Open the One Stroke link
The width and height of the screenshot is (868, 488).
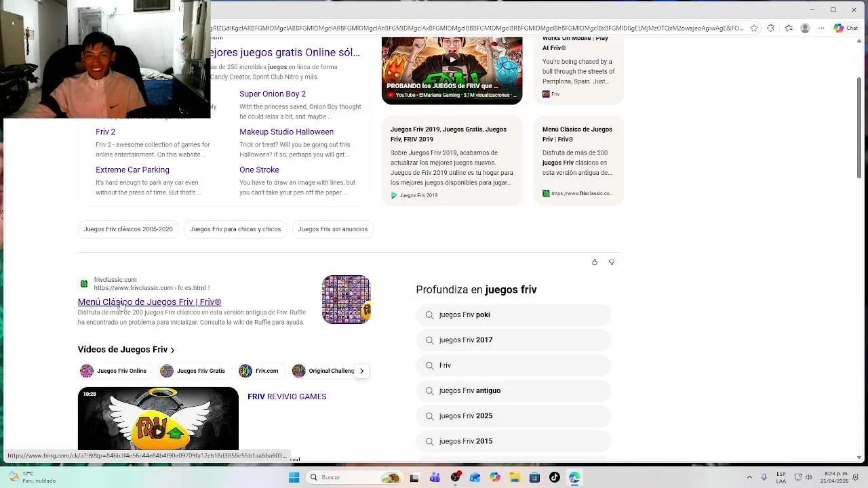259,170
